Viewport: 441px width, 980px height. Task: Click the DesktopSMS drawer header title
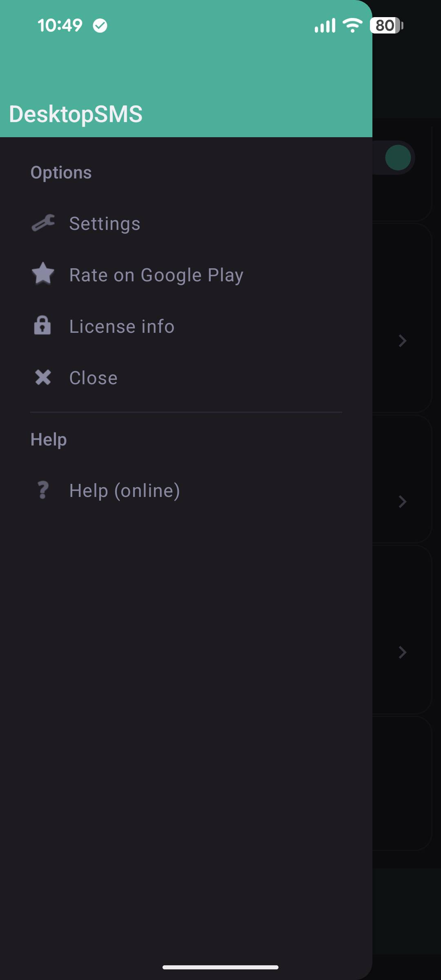point(76,114)
